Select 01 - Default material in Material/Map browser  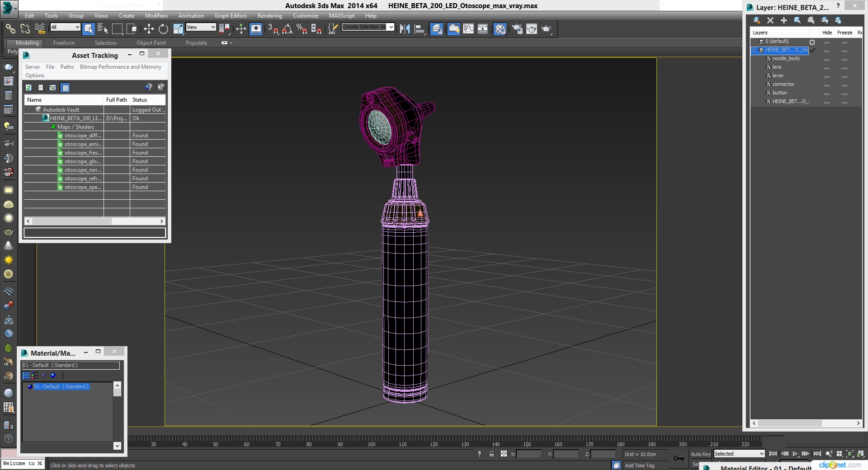click(61, 387)
